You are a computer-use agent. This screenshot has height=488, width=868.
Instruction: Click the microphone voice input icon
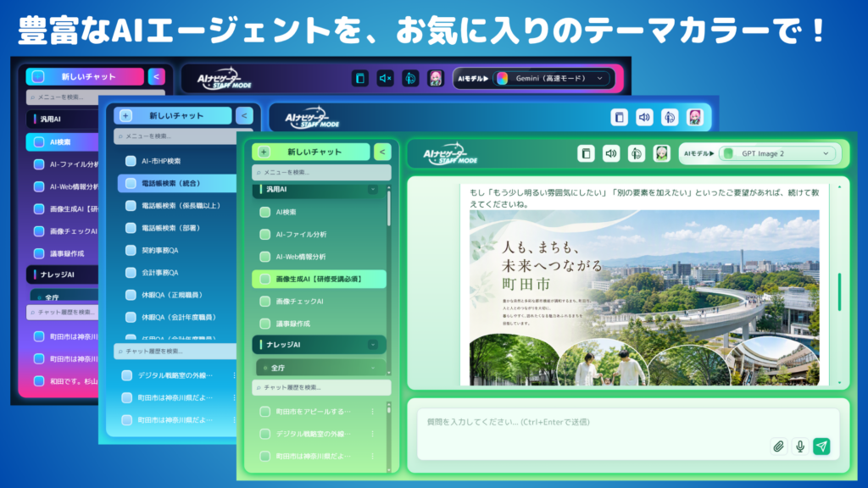click(800, 446)
